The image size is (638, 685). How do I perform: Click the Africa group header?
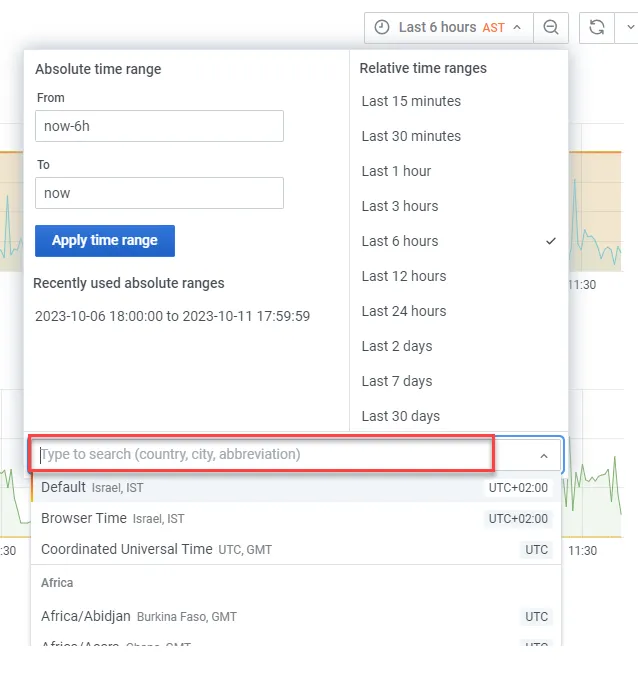[57, 583]
